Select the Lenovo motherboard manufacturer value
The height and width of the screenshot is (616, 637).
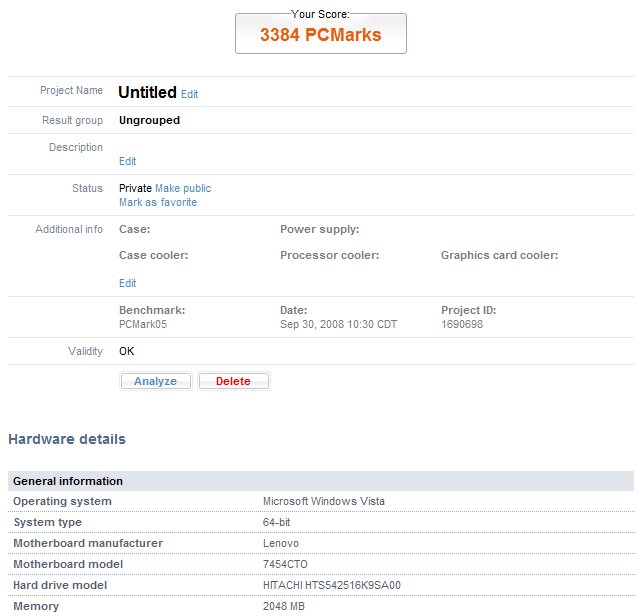click(x=281, y=543)
